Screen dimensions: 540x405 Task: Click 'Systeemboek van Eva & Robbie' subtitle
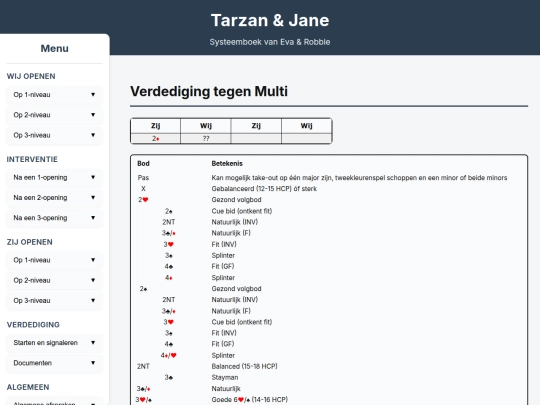[270, 42]
